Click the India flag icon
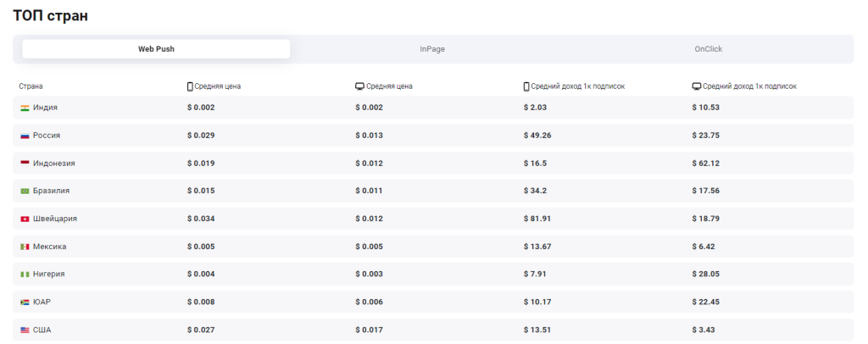 coord(25,108)
